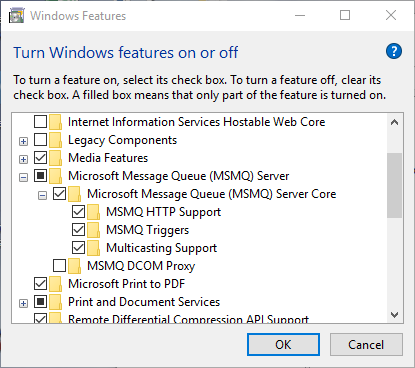Screen dimensions: 415x368
Task: Enable Internet Information Services Hostable Web Core checkbox
Action: 40,122
